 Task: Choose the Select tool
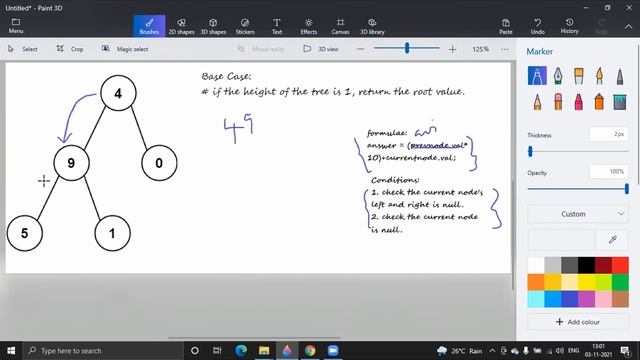pos(23,49)
